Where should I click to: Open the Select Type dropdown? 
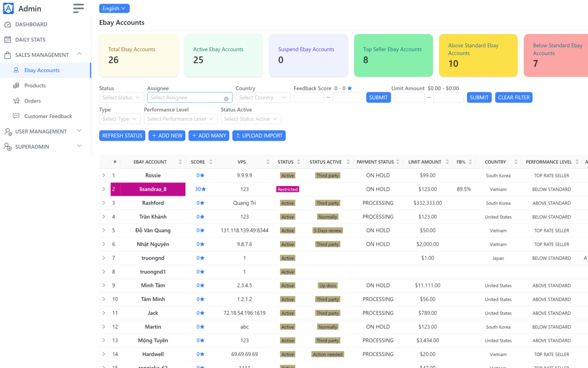coord(120,119)
